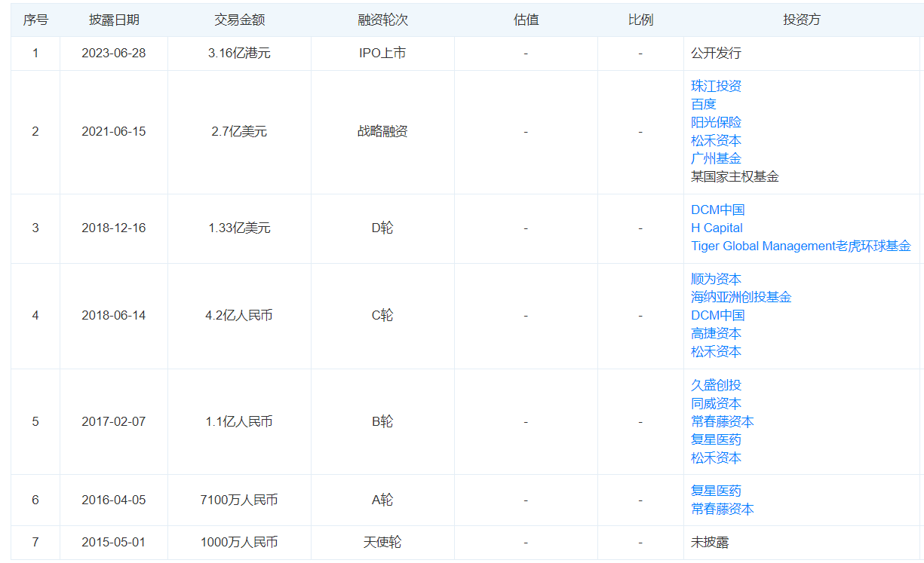The image size is (924, 563).
Task: Select the date 2018-06-14
Action: (114, 316)
